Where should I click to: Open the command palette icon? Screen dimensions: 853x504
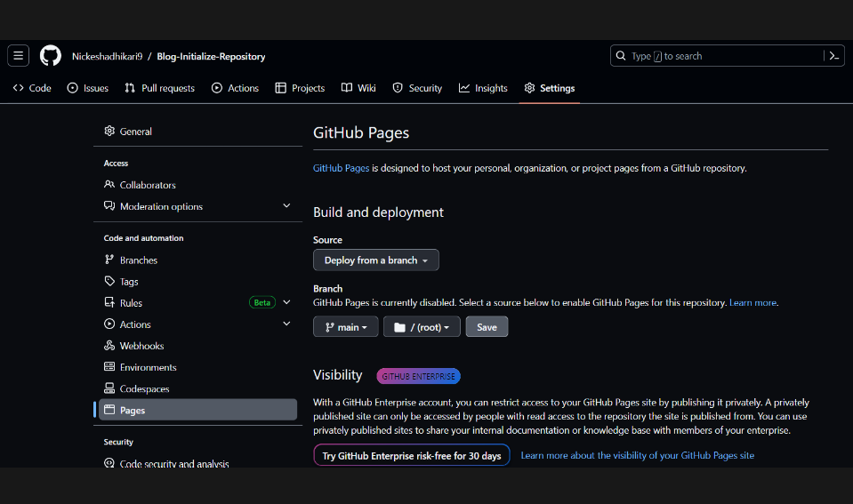tap(834, 55)
